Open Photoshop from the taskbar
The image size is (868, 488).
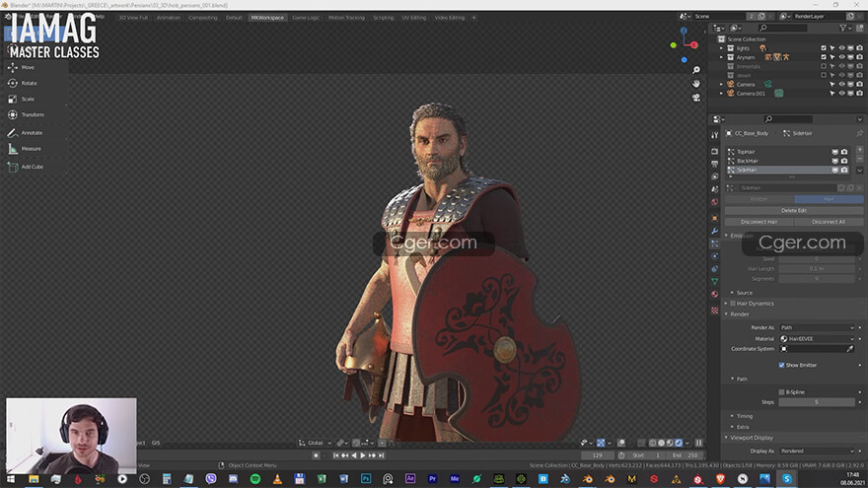[366, 478]
